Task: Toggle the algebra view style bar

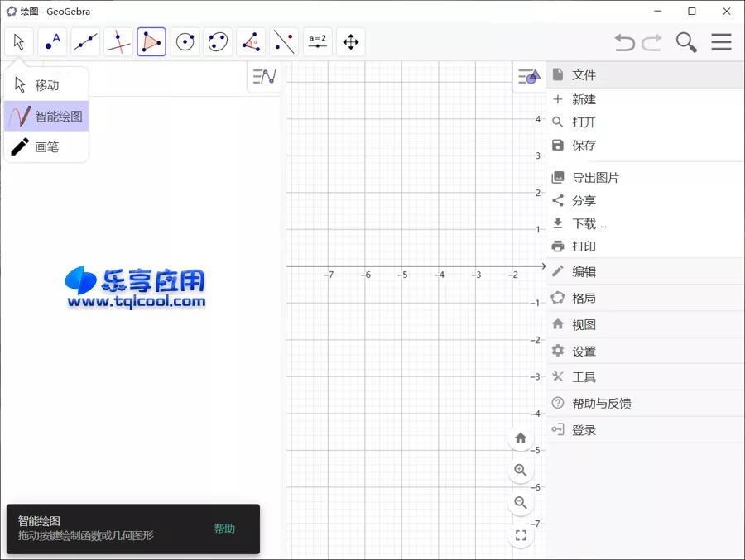Action: click(x=264, y=77)
